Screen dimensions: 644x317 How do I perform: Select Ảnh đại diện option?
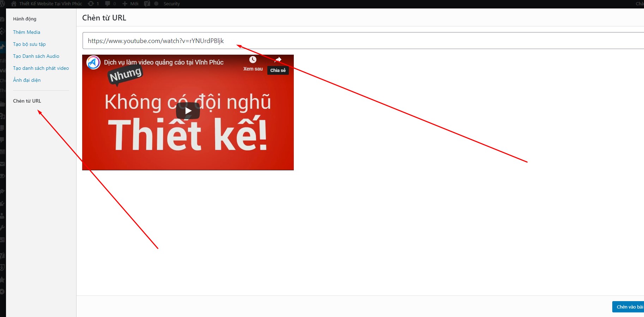pyautogui.click(x=27, y=80)
